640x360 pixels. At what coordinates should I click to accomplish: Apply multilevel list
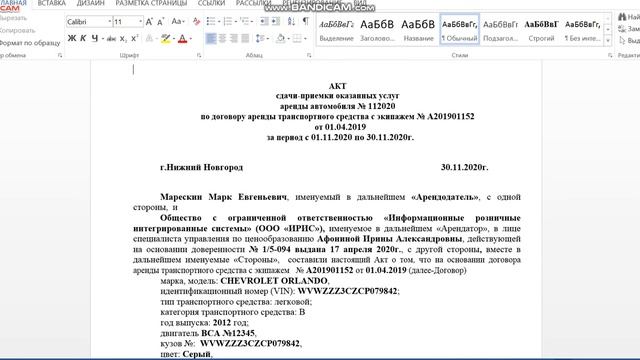coord(244,21)
